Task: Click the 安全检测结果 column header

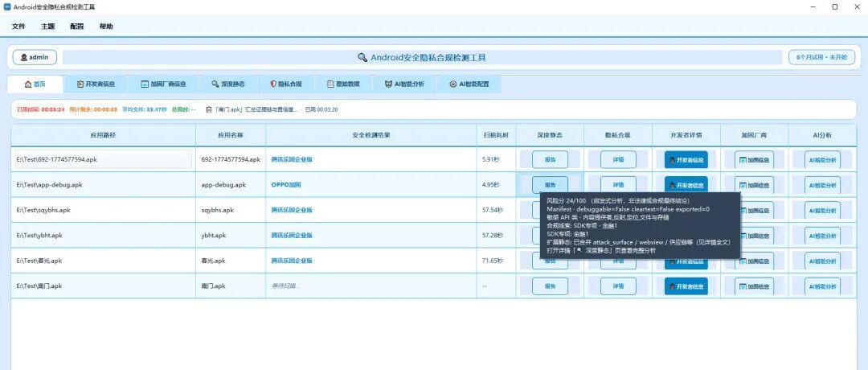Action: pyautogui.click(x=371, y=135)
